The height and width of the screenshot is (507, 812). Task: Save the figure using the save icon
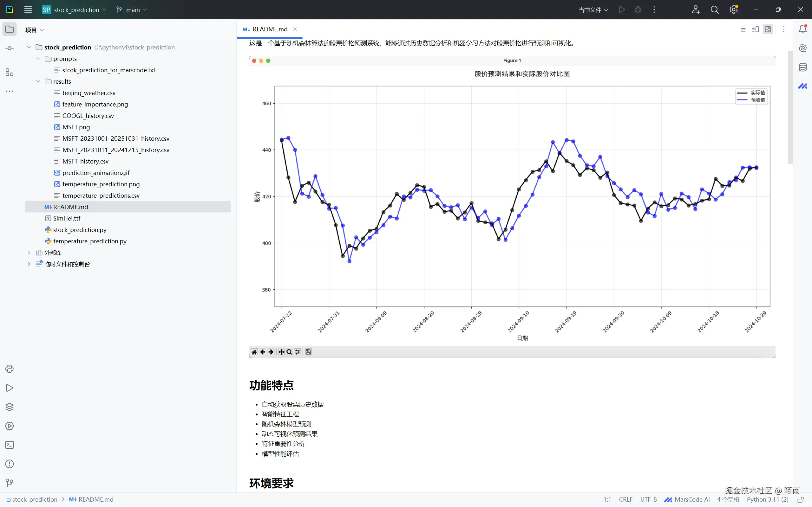pos(308,352)
